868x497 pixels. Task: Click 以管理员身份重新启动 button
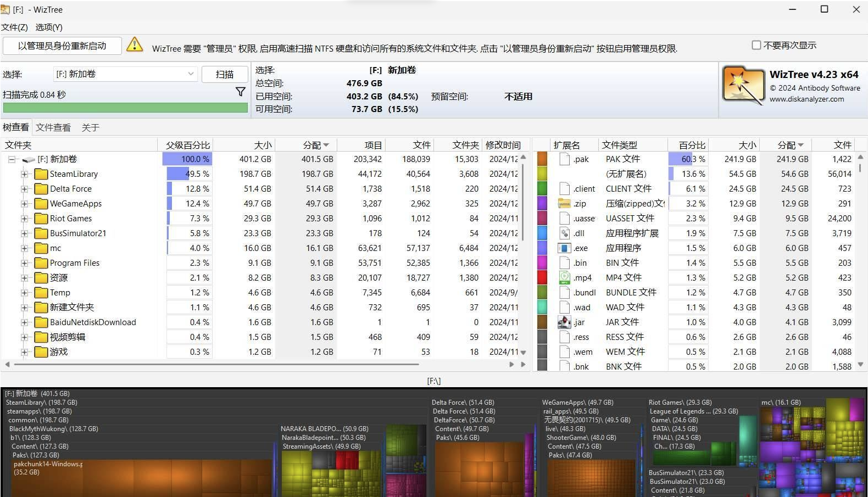pyautogui.click(x=62, y=46)
